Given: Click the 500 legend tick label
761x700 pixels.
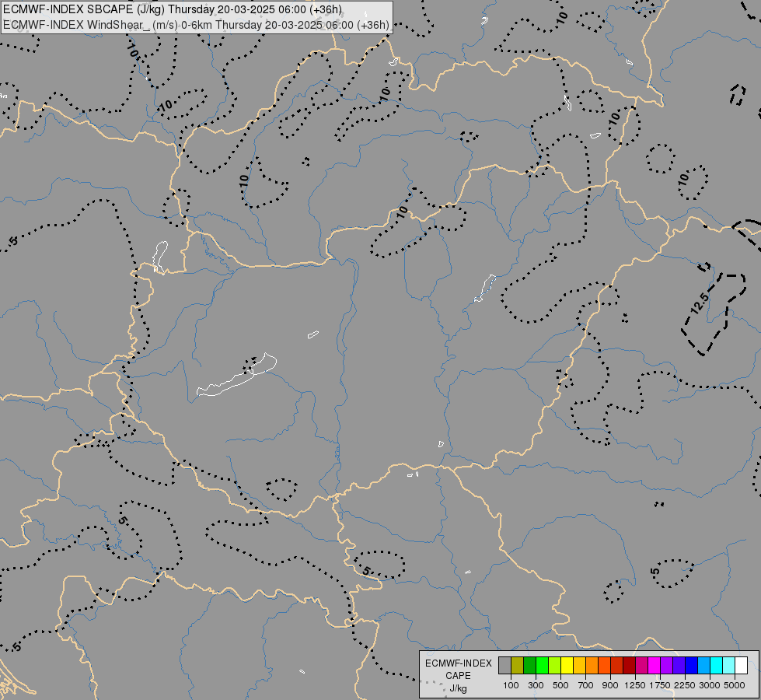Looking at the screenshot, I should (x=560, y=685).
